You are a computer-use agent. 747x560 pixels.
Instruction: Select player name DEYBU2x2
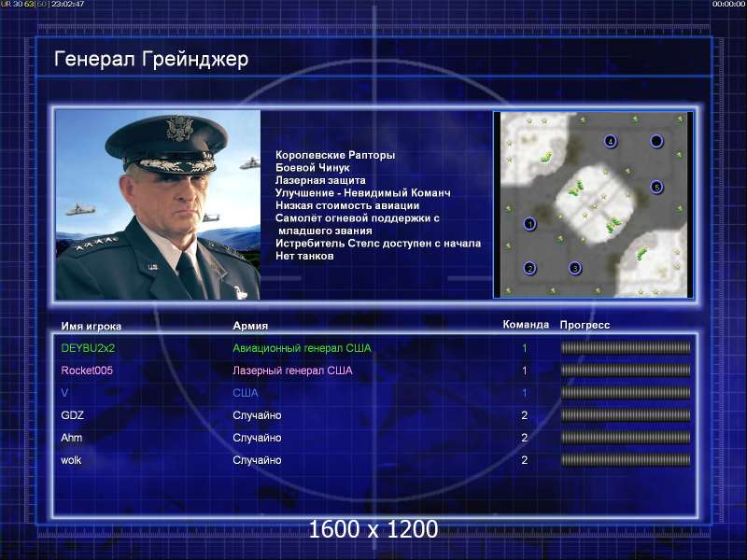(88, 348)
